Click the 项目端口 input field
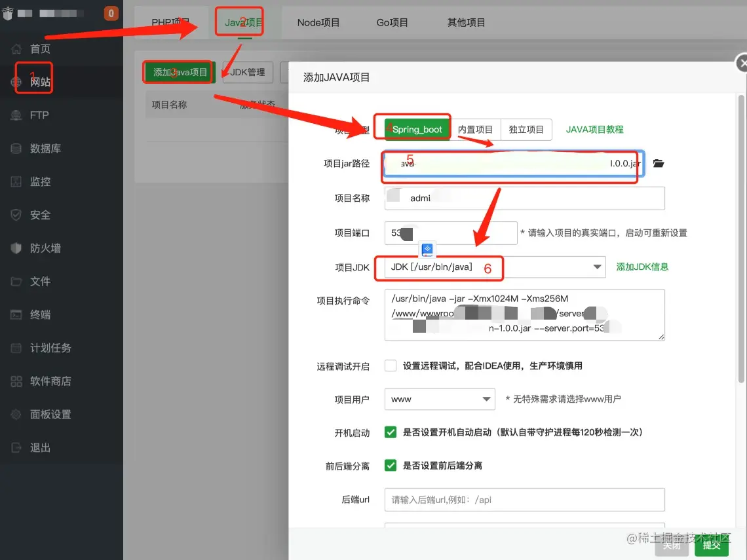Image resolution: width=747 pixels, height=560 pixels. (451, 233)
